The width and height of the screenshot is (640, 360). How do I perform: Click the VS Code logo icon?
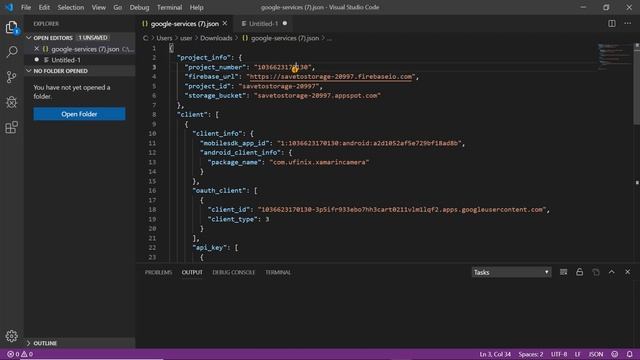point(9,7)
